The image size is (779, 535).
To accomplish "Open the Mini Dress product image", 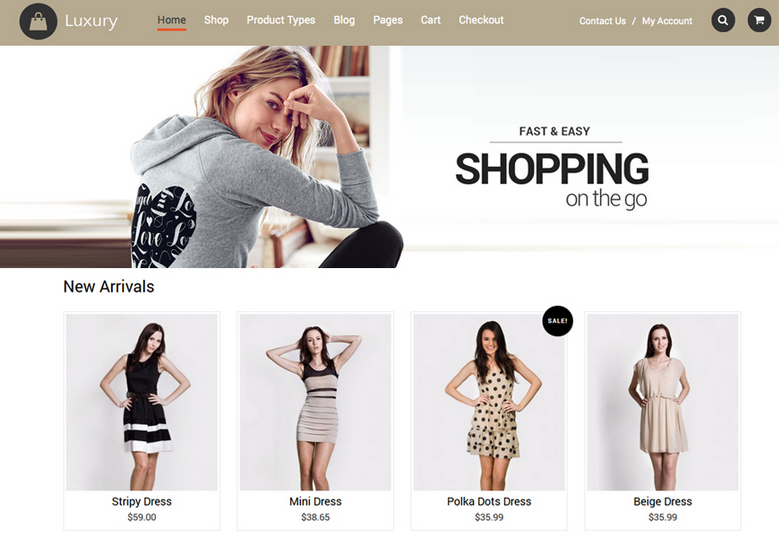I will coord(315,402).
